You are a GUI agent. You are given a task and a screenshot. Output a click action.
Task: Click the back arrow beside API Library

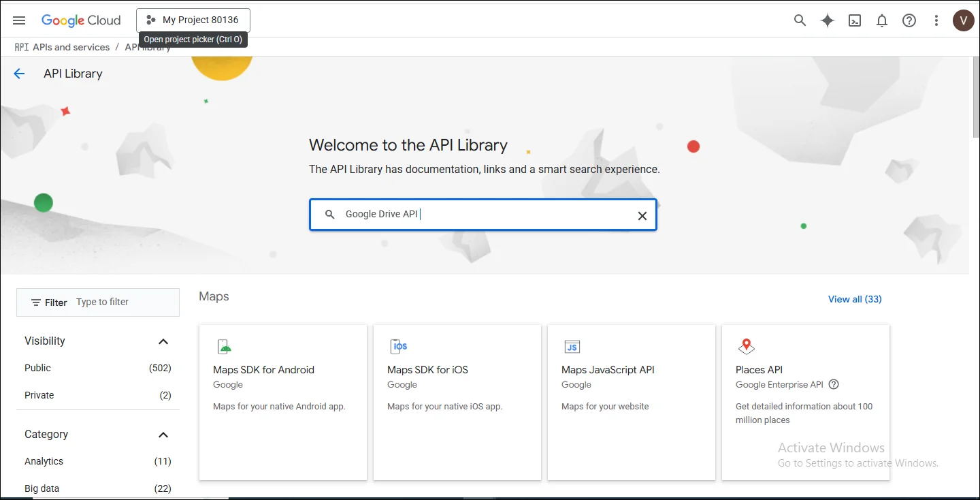[19, 74]
